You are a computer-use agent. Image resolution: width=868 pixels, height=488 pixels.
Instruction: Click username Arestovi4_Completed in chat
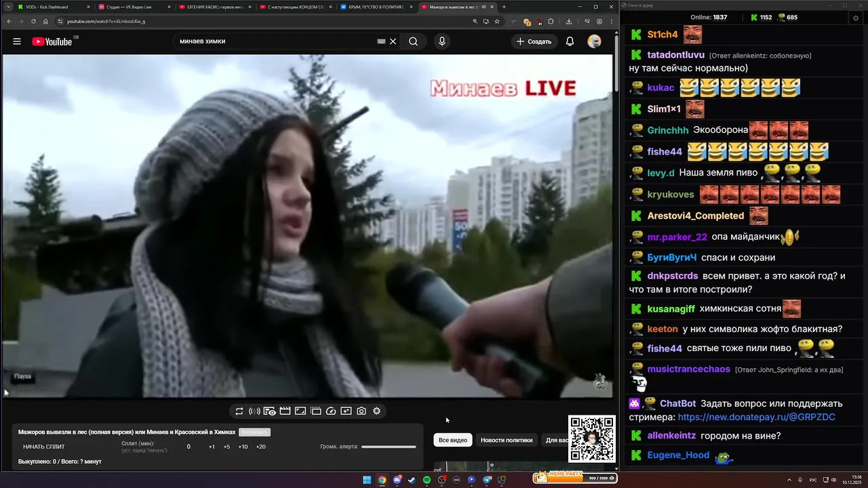point(696,216)
